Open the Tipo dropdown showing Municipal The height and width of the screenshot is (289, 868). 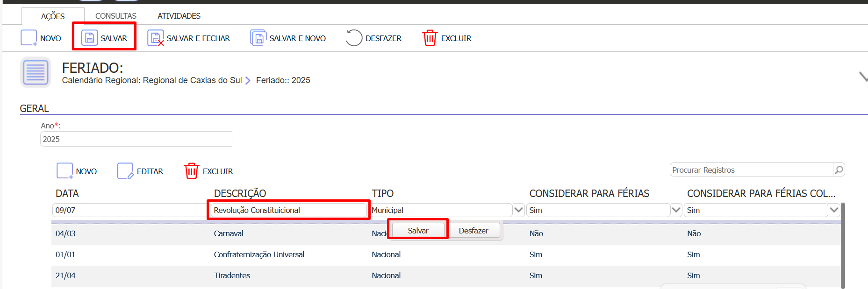pos(518,210)
